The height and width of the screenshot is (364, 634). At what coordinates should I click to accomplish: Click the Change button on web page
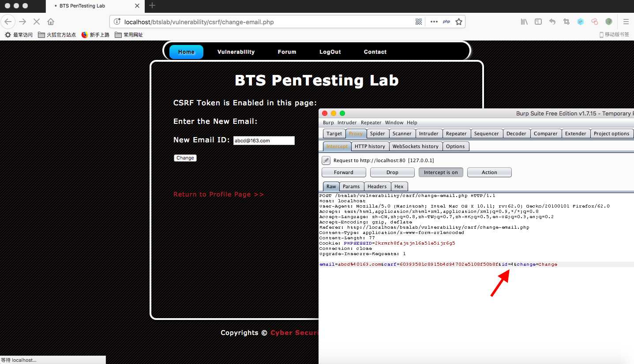[x=185, y=158]
